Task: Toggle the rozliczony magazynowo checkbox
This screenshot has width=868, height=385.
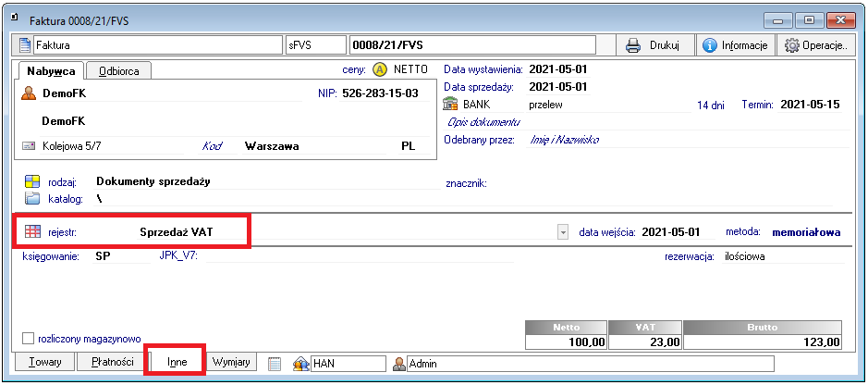Action: pyautogui.click(x=28, y=339)
